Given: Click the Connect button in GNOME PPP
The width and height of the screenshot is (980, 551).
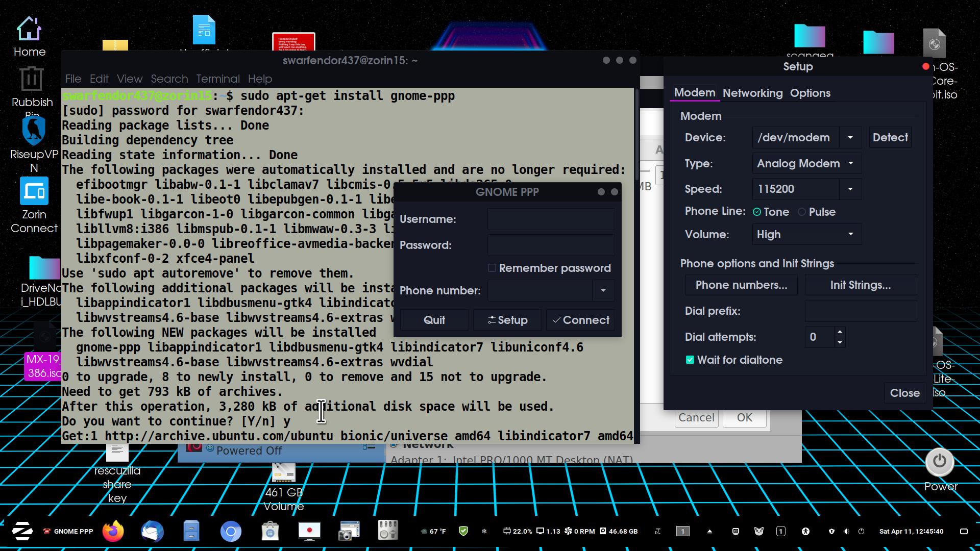Looking at the screenshot, I should pyautogui.click(x=581, y=319).
